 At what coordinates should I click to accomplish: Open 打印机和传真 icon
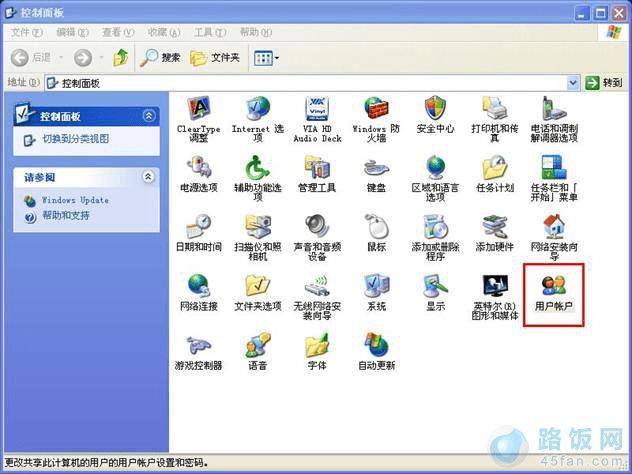(495, 109)
